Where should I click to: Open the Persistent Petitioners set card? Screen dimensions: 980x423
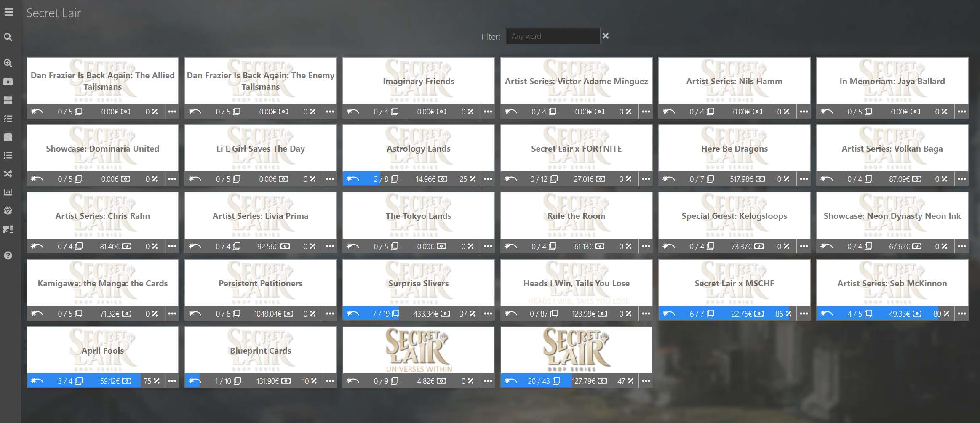261,283
